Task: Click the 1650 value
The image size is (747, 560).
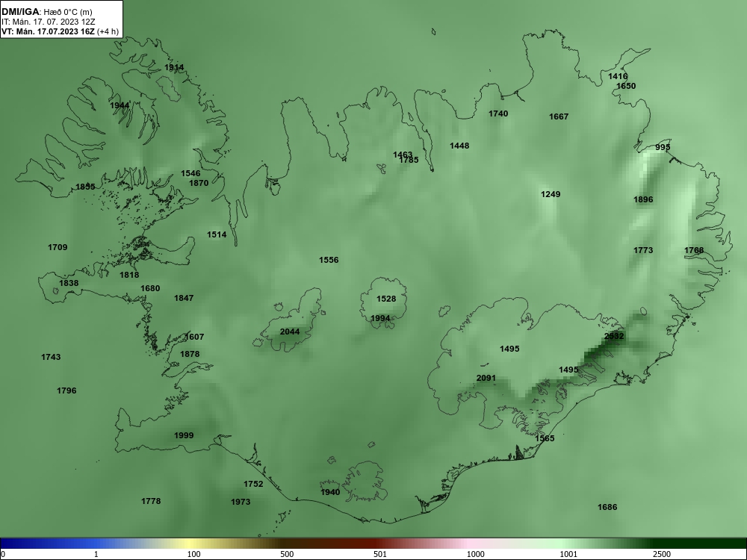Action: pos(626,86)
